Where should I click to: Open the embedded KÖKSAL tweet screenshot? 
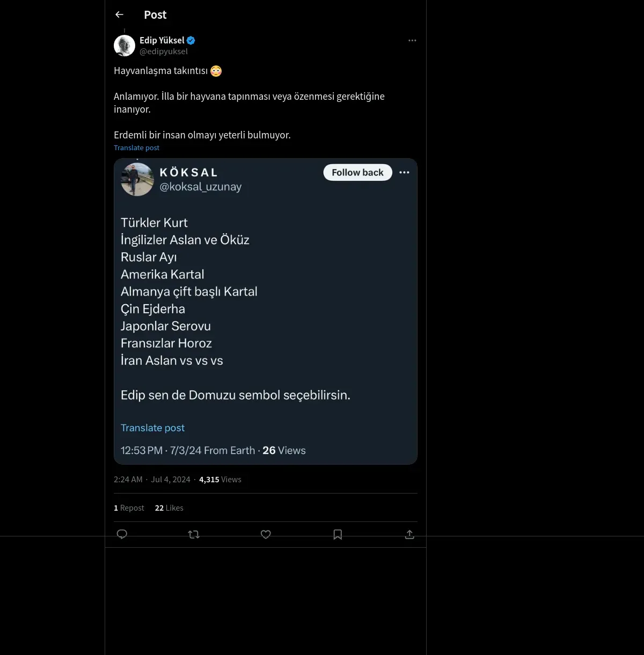265,311
